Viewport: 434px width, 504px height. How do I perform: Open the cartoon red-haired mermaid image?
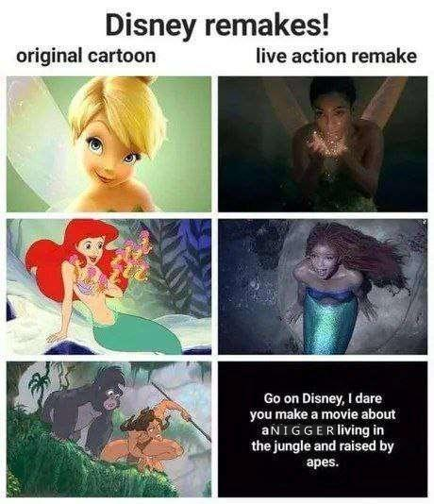click(108, 287)
